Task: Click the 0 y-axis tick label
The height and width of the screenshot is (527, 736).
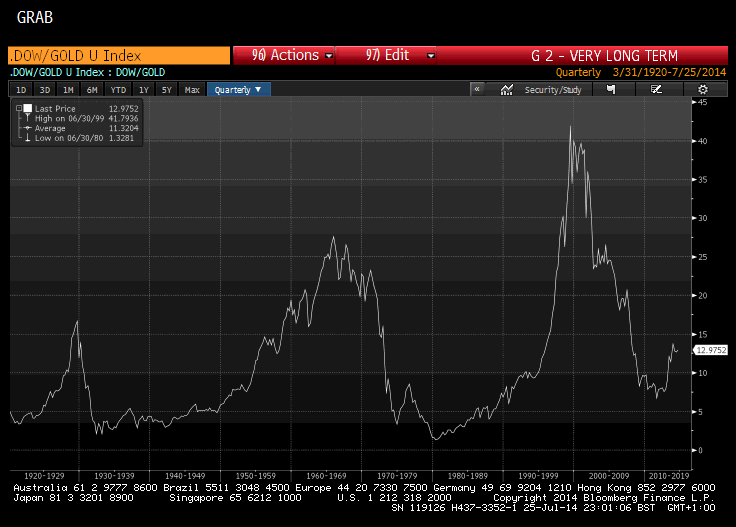Action: coord(700,451)
